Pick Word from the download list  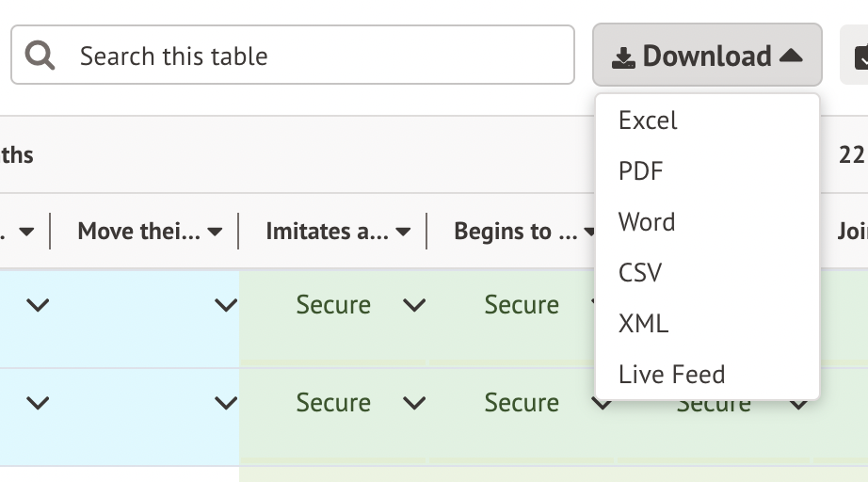(x=647, y=222)
